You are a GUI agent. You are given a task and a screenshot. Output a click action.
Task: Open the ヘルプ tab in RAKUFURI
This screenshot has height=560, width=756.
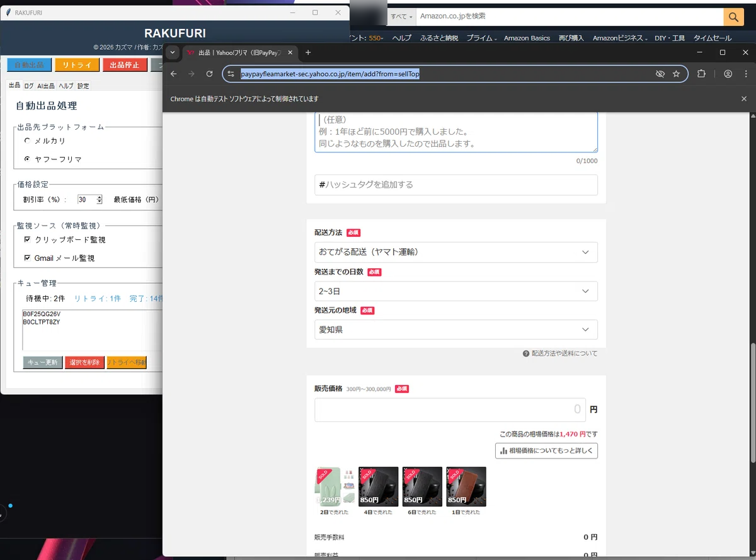(66, 86)
